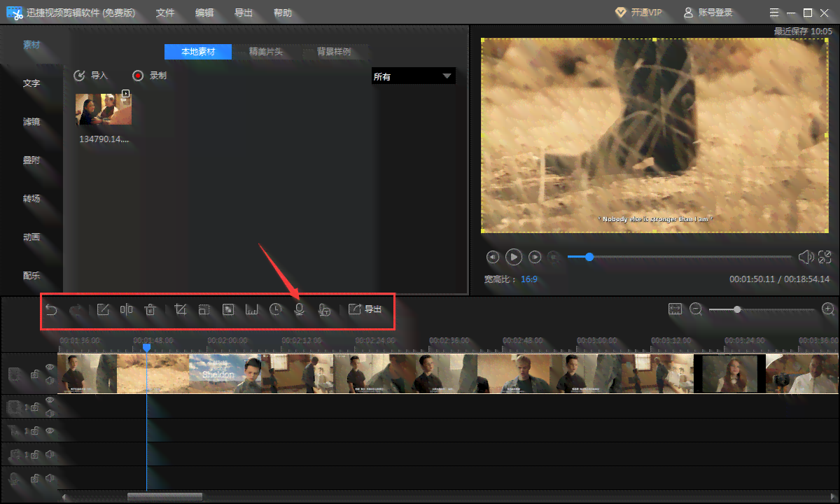Start voice-over with the microphone icon
The image size is (840, 504).
300,309
